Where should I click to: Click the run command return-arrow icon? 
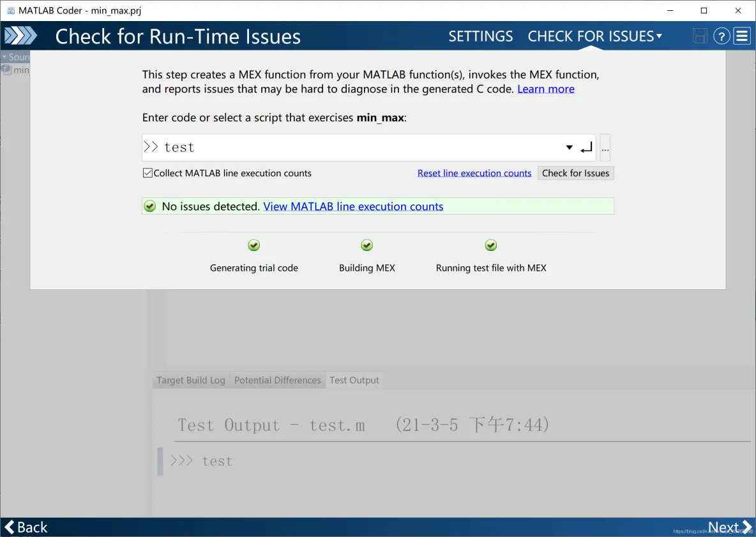coord(586,147)
